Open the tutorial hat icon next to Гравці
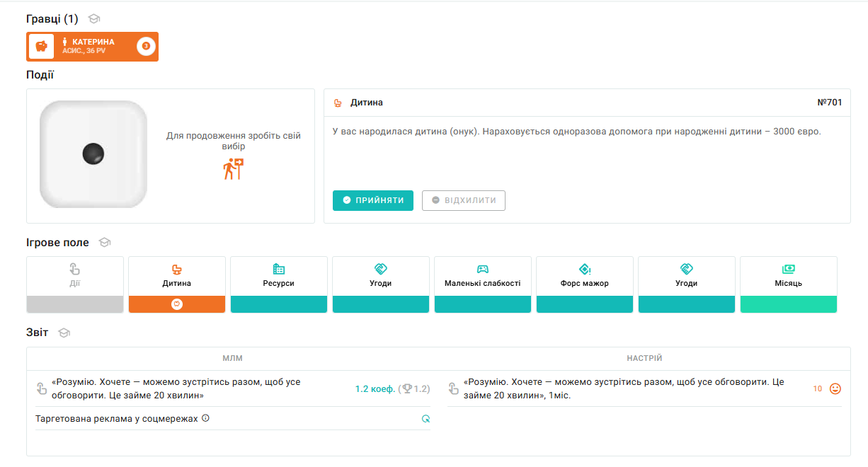The height and width of the screenshot is (467, 868). tap(93, 19)
